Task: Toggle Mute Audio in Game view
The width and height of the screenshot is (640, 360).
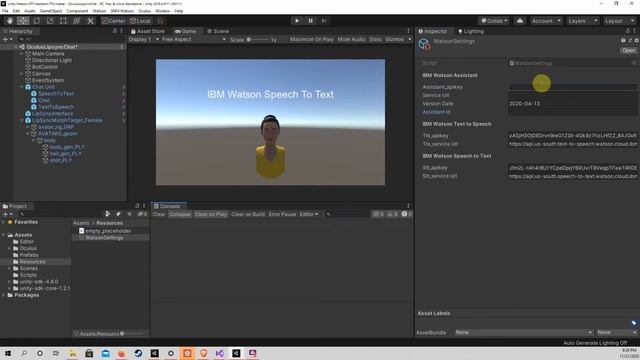Action: [x=351, y=39]
